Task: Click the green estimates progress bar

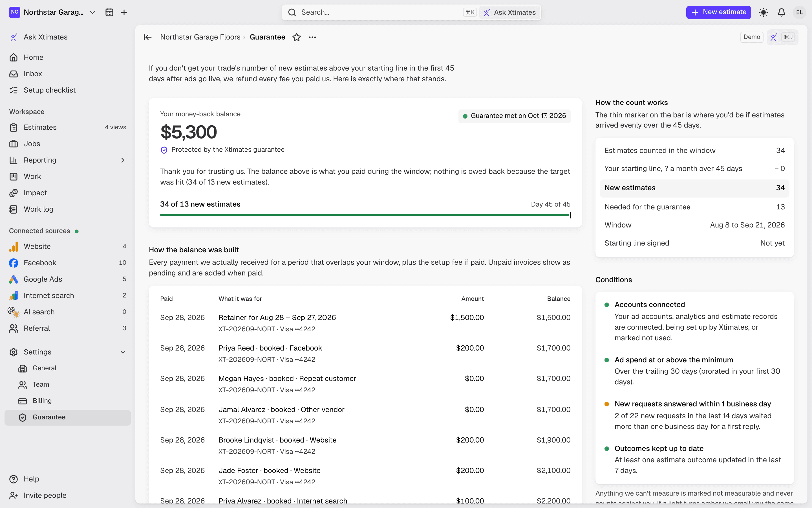Action: tap(365, 215)
